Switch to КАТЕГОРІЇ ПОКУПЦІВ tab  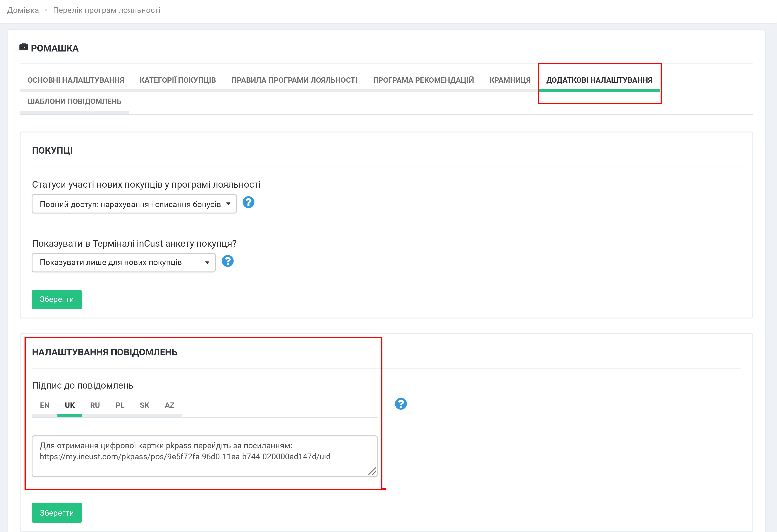pyautogui.click(x=178, y=80)
